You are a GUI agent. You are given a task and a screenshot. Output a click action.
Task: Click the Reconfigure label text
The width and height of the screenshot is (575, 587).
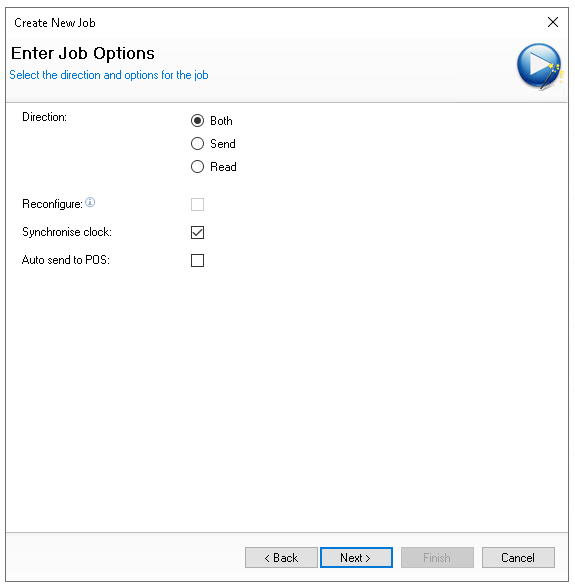click(x=52, y=204)
